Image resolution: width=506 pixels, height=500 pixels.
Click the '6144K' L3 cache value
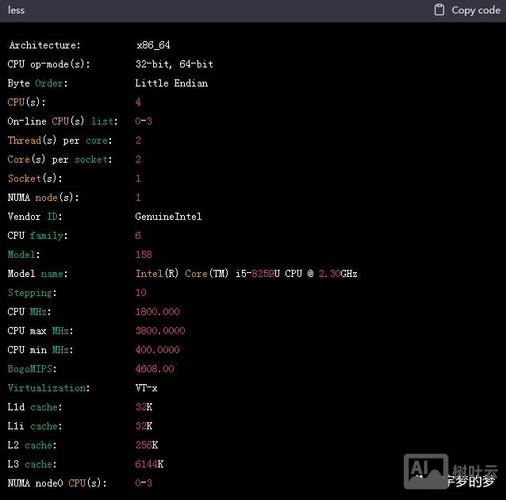(x=149, y=464)
